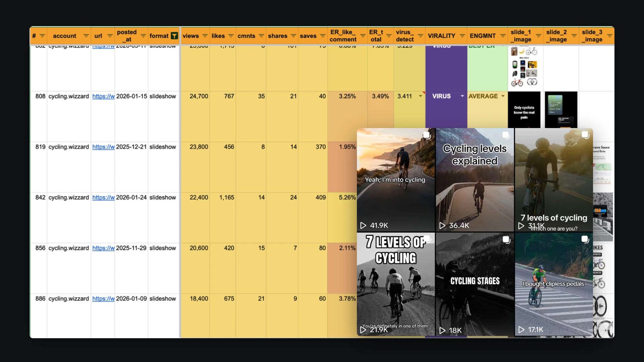Open the url column filter icon

(x=110, y=36)
